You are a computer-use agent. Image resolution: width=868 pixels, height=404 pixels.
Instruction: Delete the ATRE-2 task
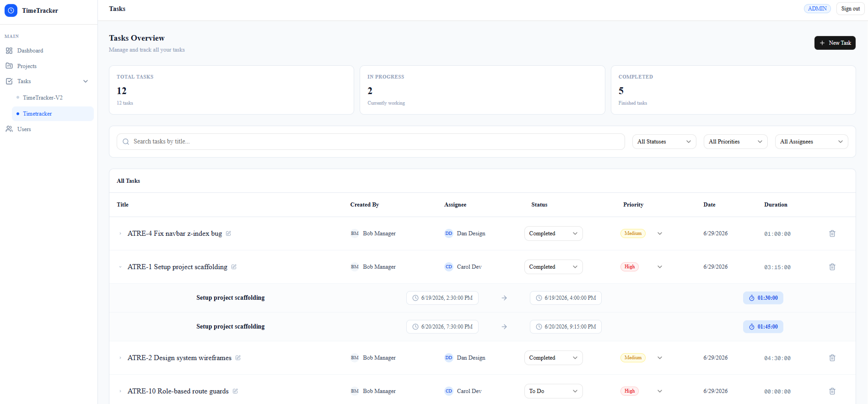click(832, 358)
